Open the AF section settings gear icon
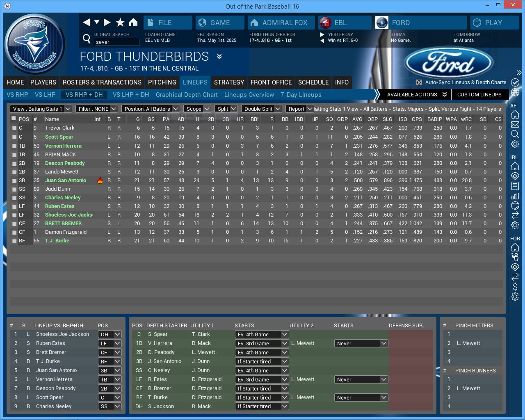The height and width of the screenshot is (420, 525). pyautogui.click(x=515, y=144)
